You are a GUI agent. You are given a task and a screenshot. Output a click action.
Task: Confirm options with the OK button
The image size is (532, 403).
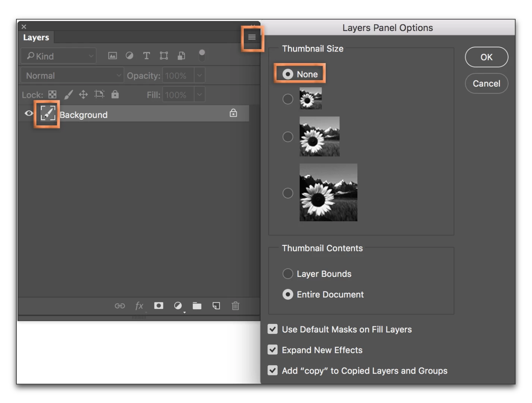coord(486,57)
